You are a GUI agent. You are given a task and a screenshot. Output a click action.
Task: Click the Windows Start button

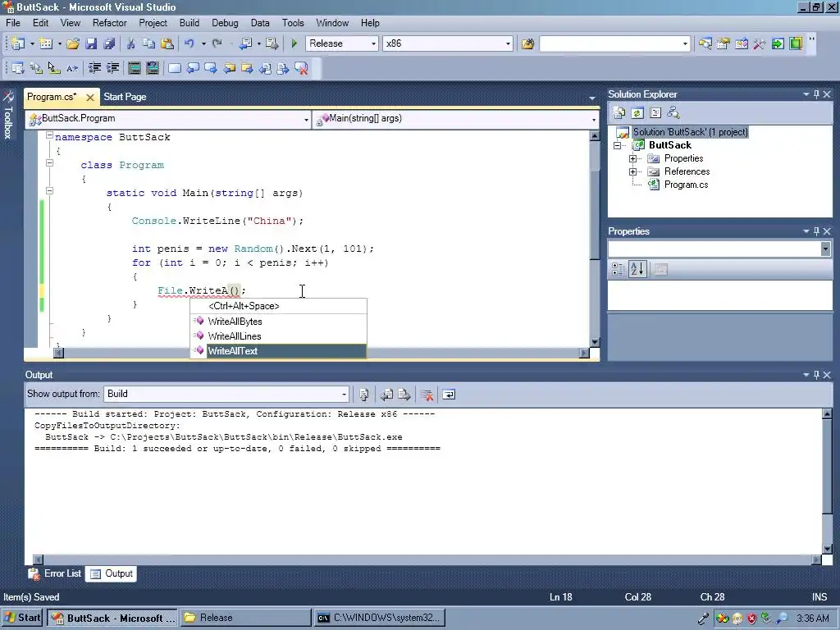point(22,618)
